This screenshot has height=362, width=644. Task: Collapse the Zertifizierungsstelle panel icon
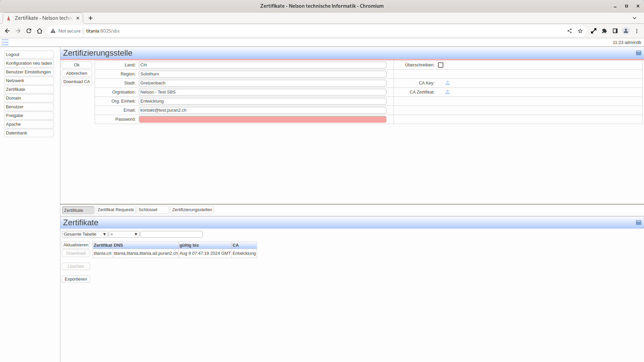pos(638,53)
